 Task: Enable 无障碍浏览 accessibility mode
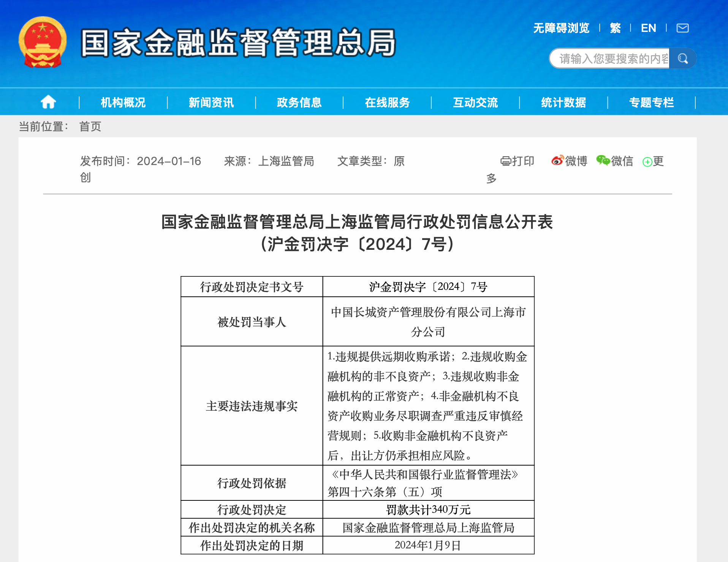coord(561,28)
